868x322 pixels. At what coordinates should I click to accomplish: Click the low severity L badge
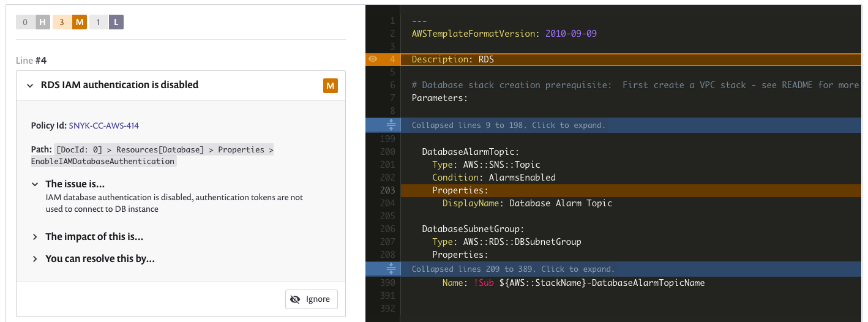click(116, 23)
